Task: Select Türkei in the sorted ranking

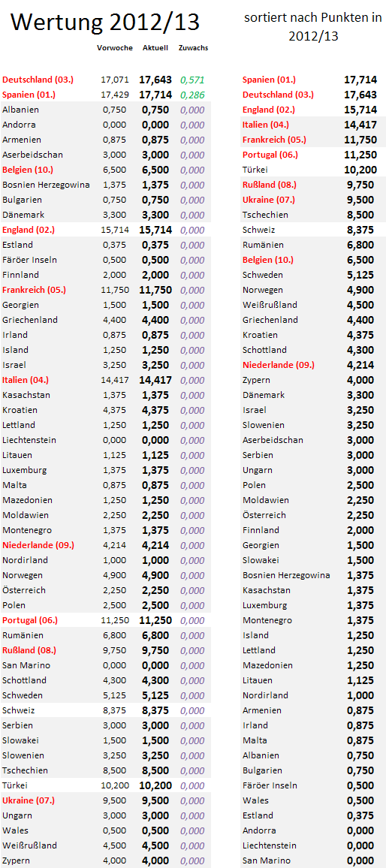Action: (255, 170)
